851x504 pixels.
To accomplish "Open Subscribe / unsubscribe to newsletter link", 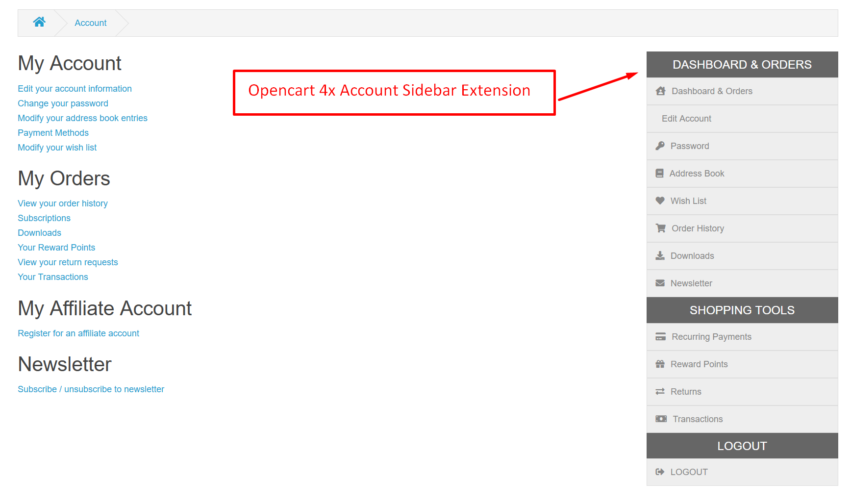I will coord(91,389).
